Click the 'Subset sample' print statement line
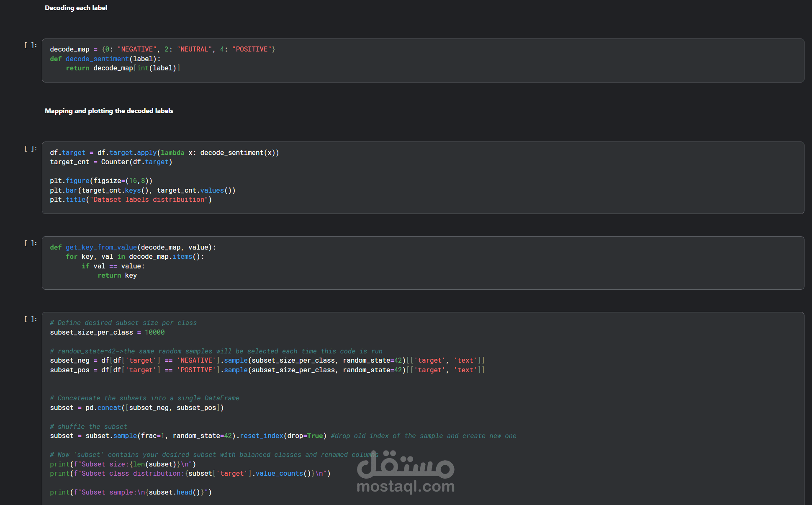This screenshot has height=505, width=812. coord(131,492)
